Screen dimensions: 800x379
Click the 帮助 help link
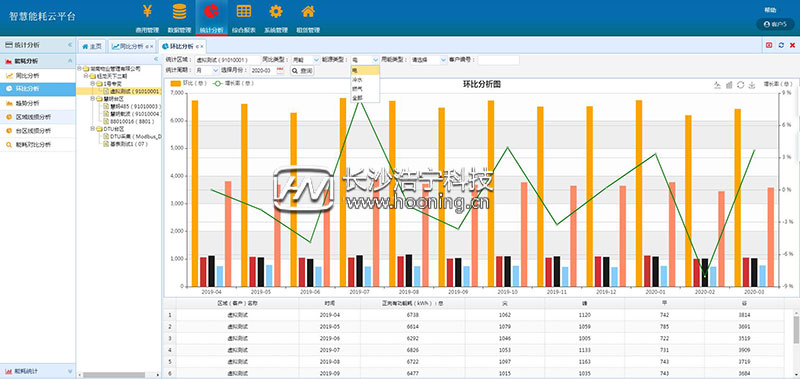[x=770, y=10]
